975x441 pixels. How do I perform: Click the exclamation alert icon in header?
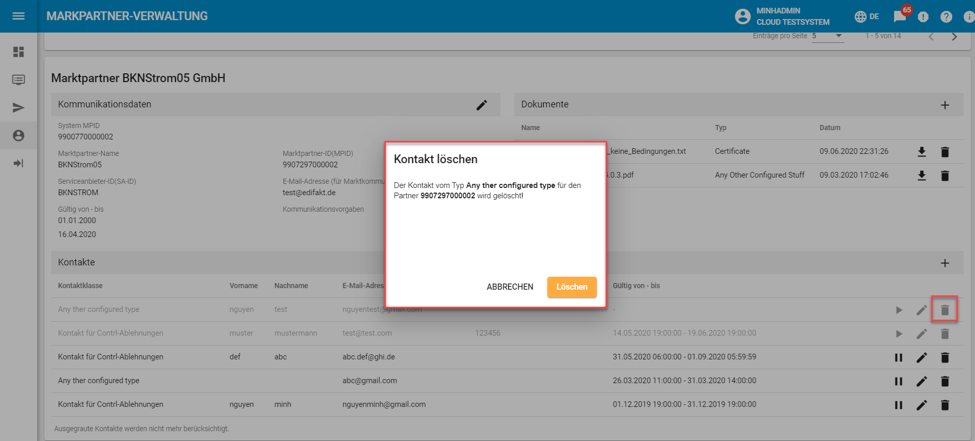(x=923, y=17)
